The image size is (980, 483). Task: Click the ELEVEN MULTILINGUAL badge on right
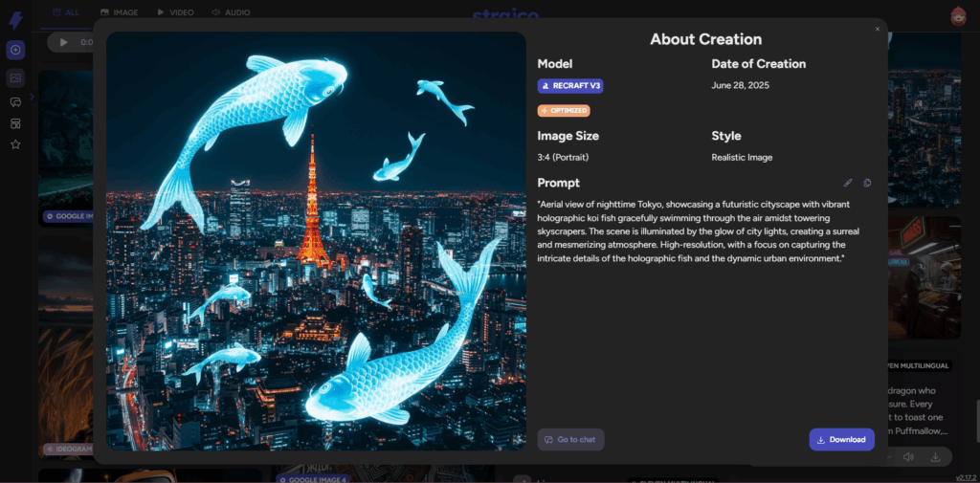click(919, 365)
